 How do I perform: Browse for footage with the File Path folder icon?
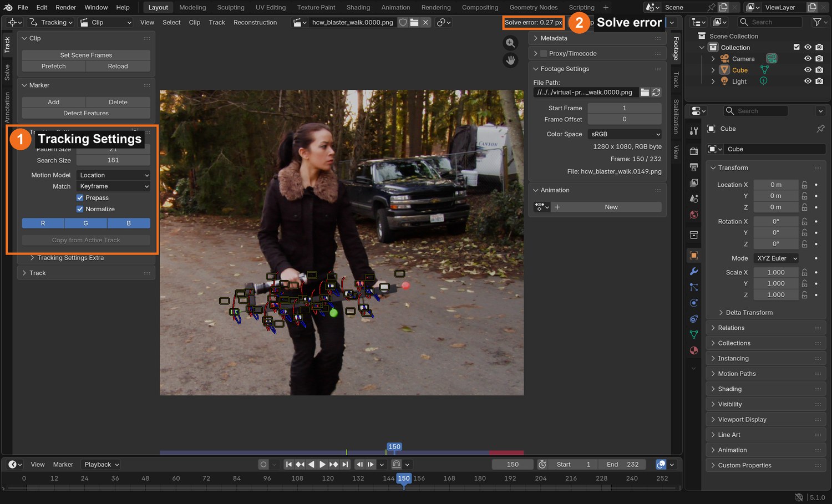645,93
